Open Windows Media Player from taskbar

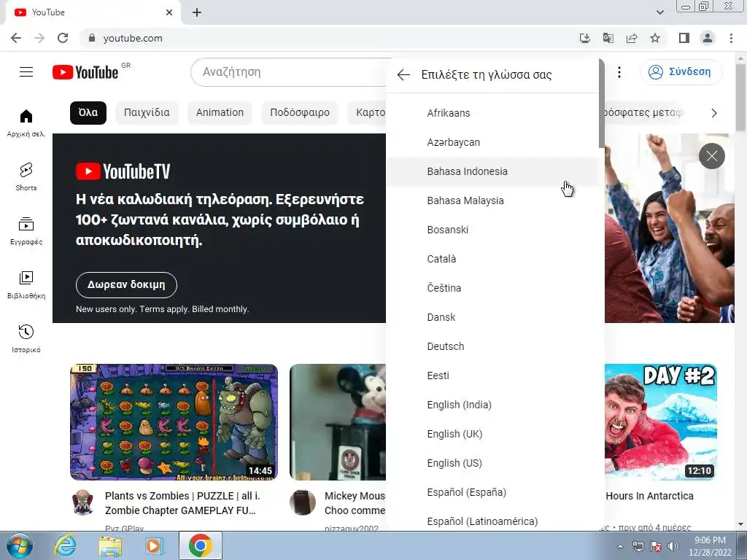[155, 545]
